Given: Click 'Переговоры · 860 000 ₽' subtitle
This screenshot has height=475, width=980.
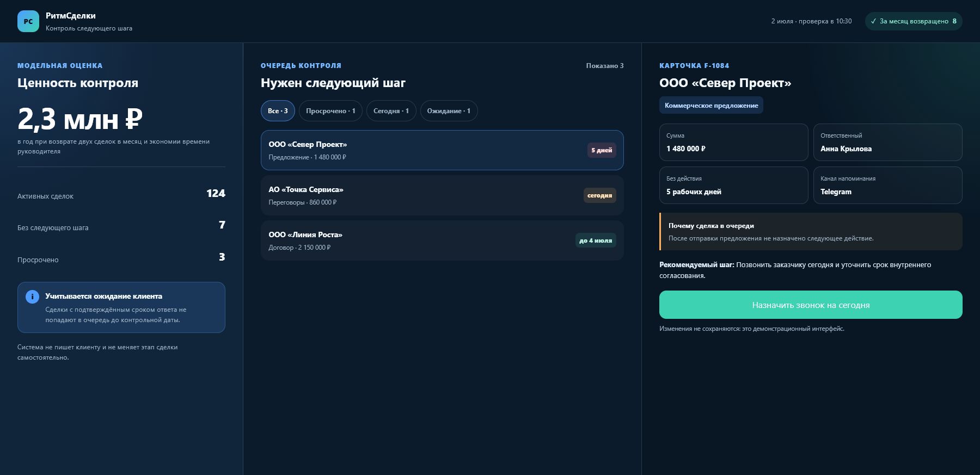Looking at the screenshot, I should (x=303, y=202).
